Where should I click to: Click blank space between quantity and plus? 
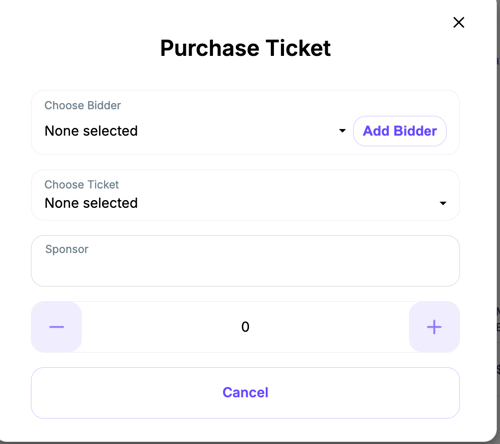(x=330, y=327)
